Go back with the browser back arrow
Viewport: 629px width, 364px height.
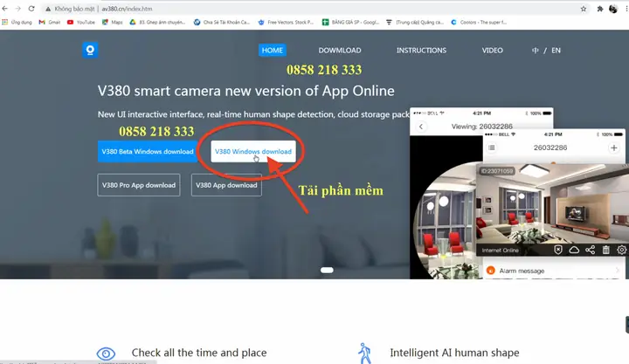[5, 9]
